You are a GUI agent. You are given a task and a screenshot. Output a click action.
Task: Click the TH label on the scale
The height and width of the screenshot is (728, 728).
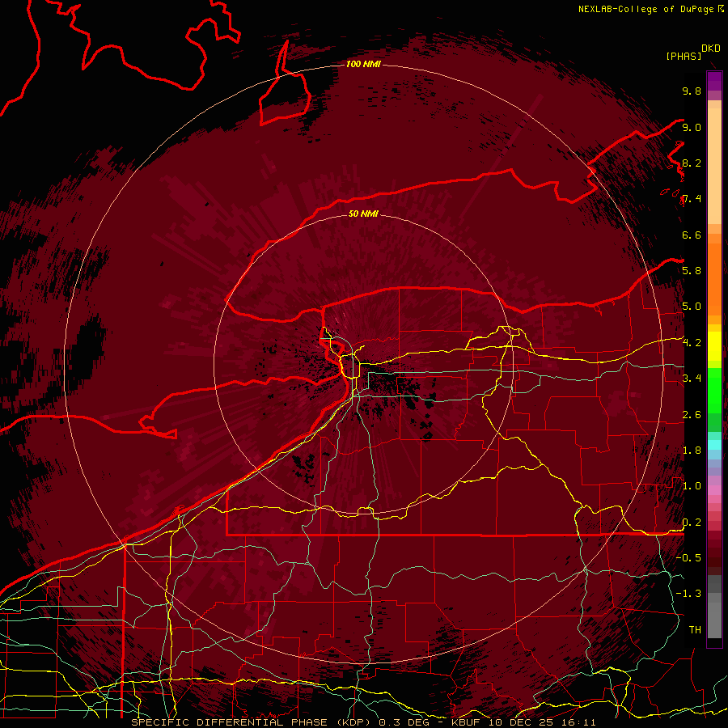click(695, 630)
